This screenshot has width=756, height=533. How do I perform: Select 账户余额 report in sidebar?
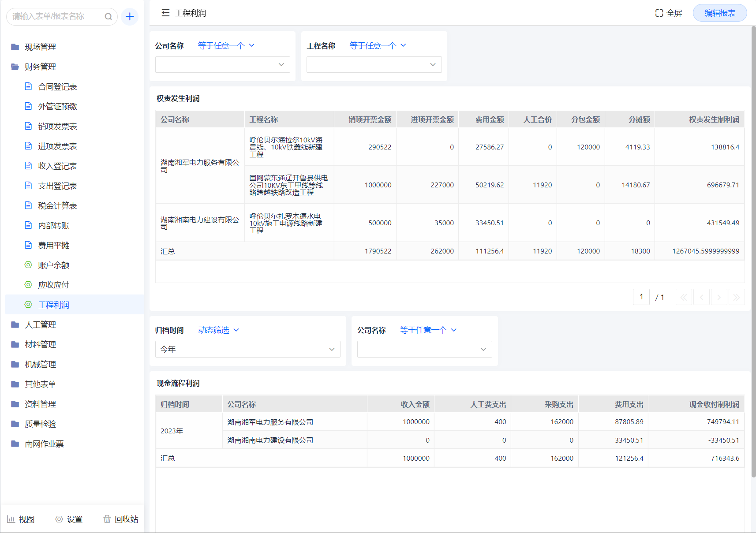click(x=53, y=265)
